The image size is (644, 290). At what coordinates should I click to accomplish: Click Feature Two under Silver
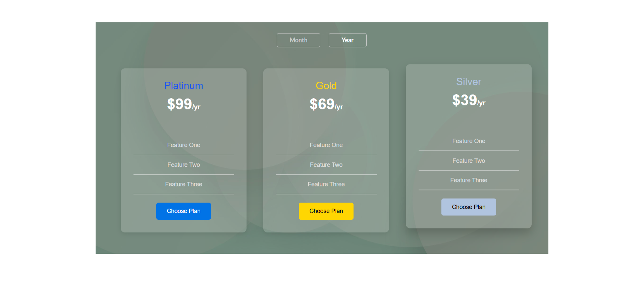point(469,161)
